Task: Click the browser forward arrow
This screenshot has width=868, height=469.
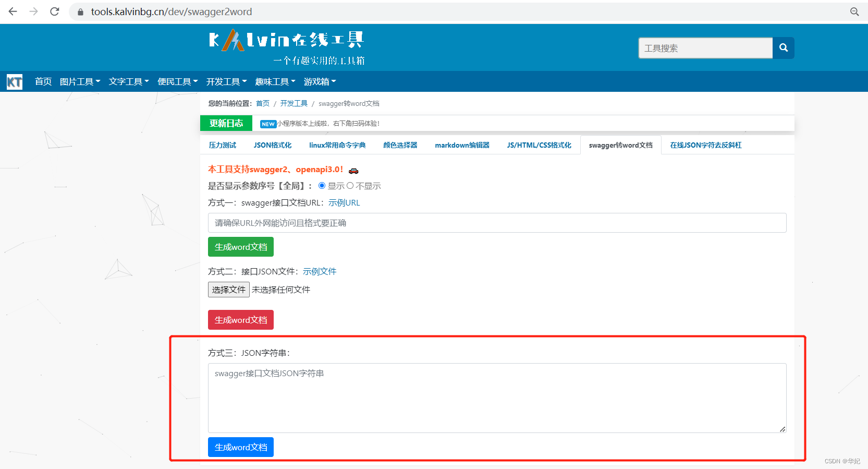Action: coord(34,11)
